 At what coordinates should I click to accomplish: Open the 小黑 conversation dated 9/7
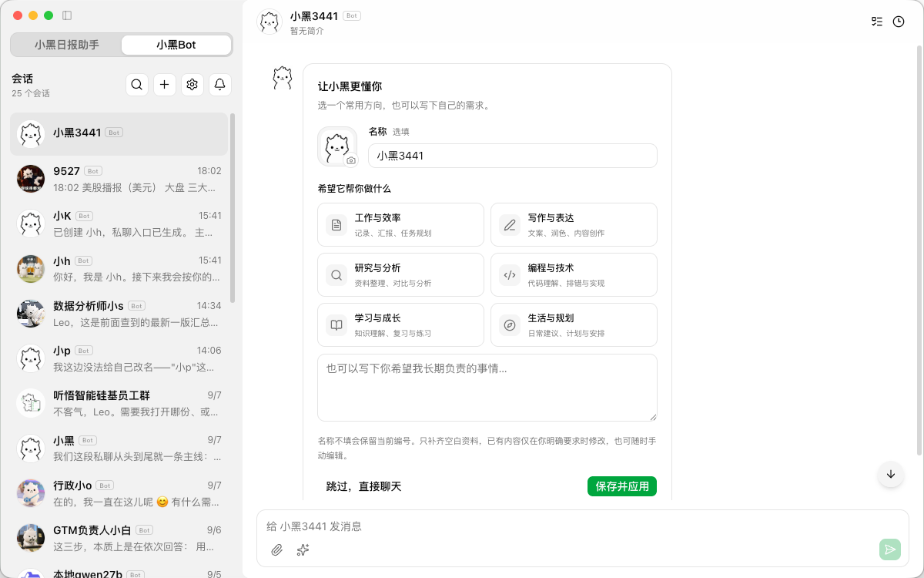click(x=119, y=448)
